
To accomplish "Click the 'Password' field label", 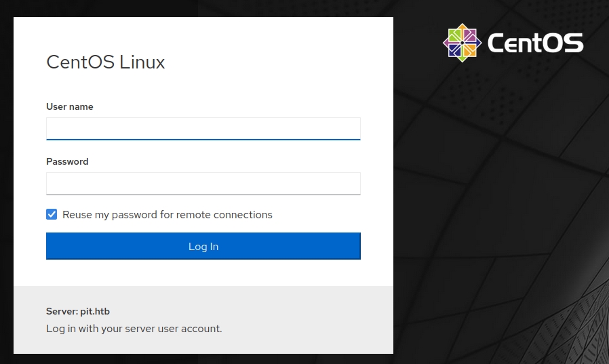I will (x=67, y=161).
